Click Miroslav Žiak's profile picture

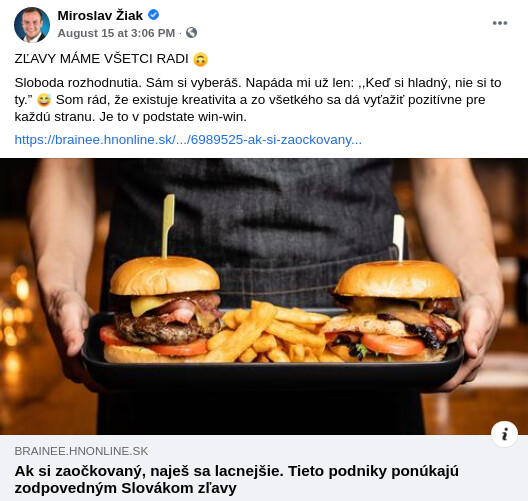click(32, 25)
